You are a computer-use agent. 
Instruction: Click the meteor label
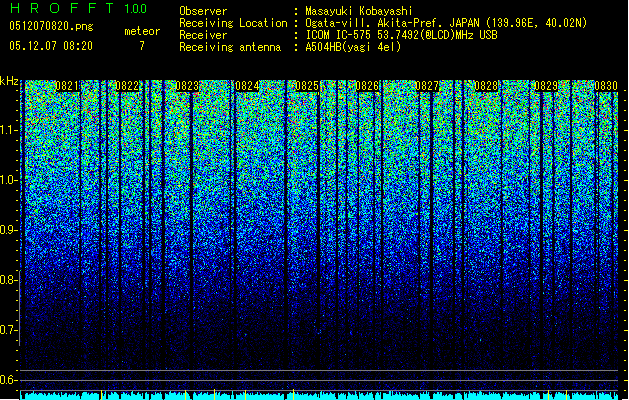[x=142, y=31]
